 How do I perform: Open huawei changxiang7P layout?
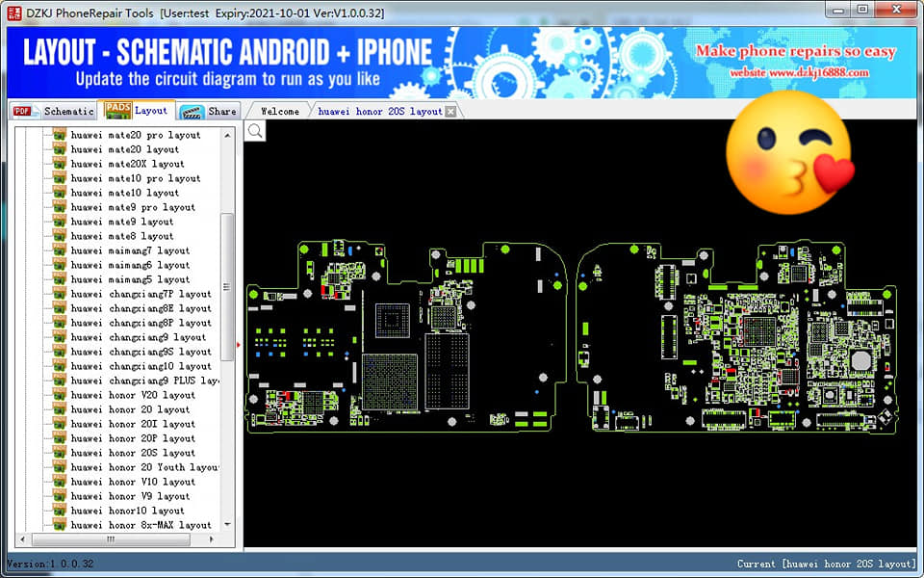[141, 294]
